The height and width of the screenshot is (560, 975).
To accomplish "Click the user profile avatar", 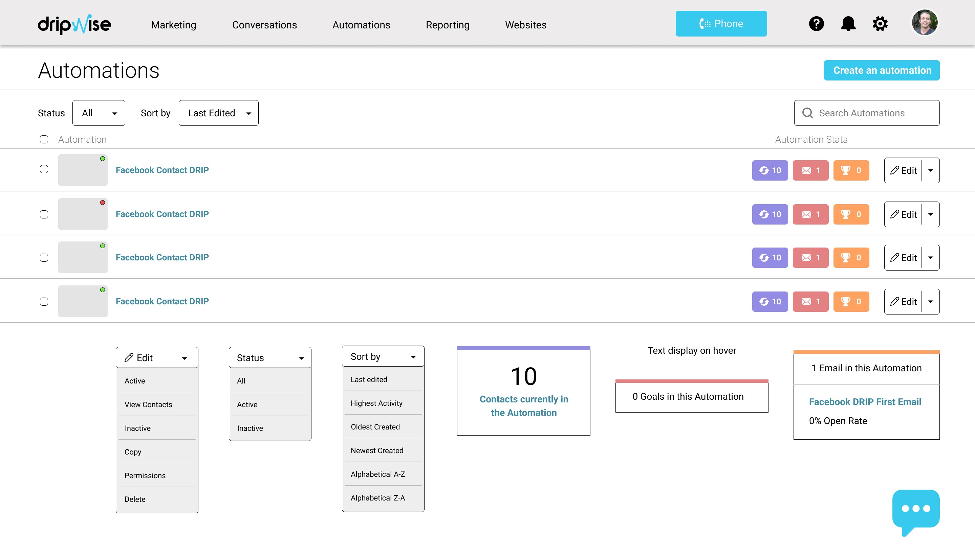I will [x=924, y=23].
